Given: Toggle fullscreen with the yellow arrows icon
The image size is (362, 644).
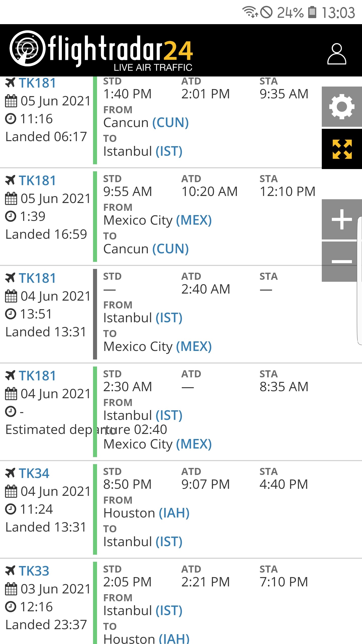Looking at the screenshot, I should pyautogui.click(x=342, y=149).
